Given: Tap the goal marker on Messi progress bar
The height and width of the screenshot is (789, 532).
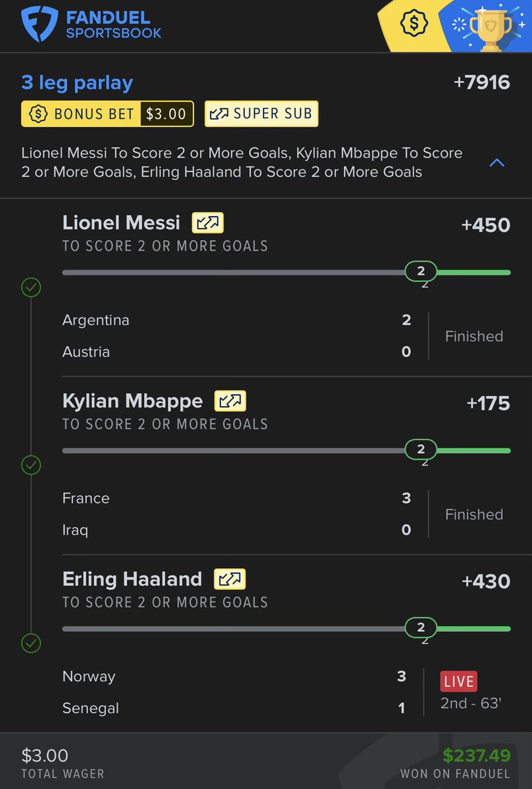Looking at the screenshot, I should point(421,271).
